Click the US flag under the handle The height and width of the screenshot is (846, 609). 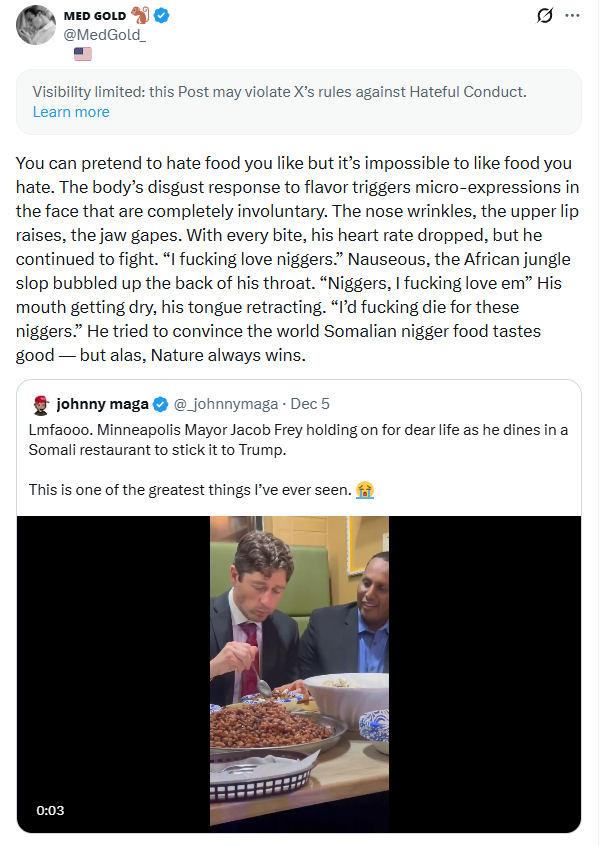[x=83, y=53]
